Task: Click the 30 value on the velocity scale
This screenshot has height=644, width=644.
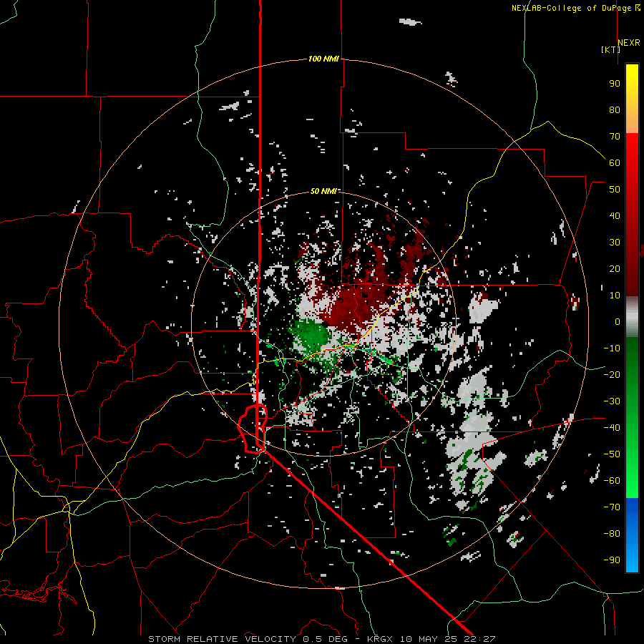Action: point(615,243)
